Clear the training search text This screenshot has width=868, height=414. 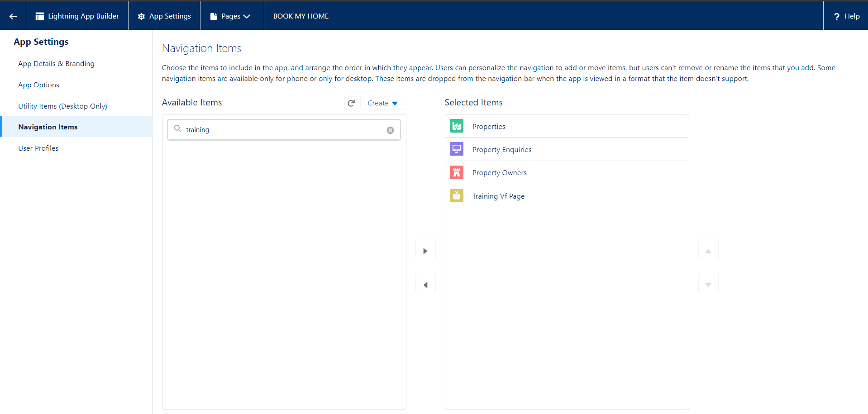tap(390, 130)
